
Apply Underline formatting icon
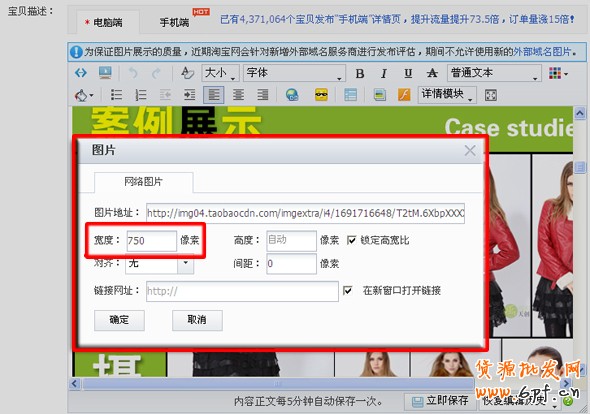pos(408,73)
